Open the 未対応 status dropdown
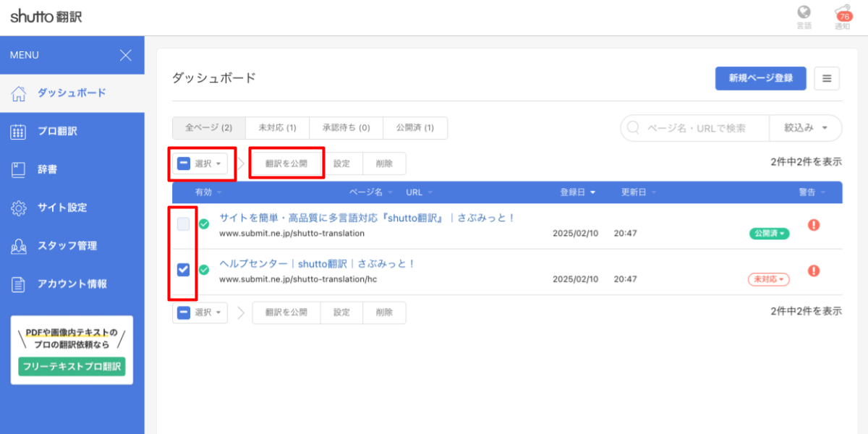 [769, 279]
